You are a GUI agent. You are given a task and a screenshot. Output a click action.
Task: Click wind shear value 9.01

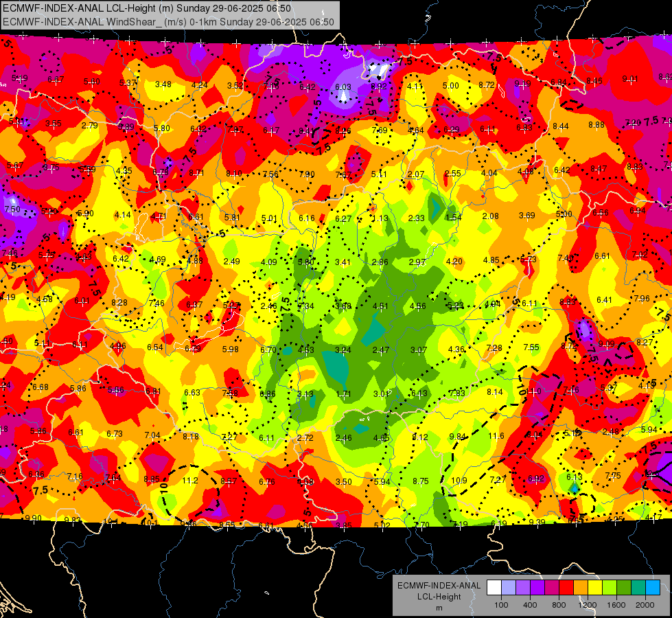tap(630, 79)
